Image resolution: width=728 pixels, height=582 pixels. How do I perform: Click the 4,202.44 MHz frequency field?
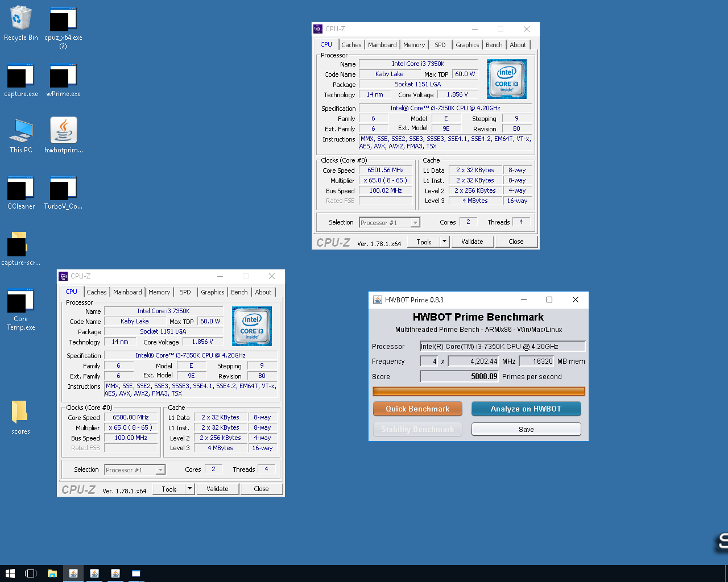pyautogui.click(x=474, y=361)
